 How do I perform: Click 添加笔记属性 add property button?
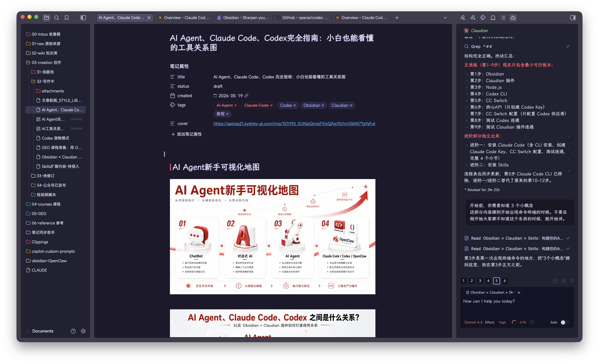point(186,134)
